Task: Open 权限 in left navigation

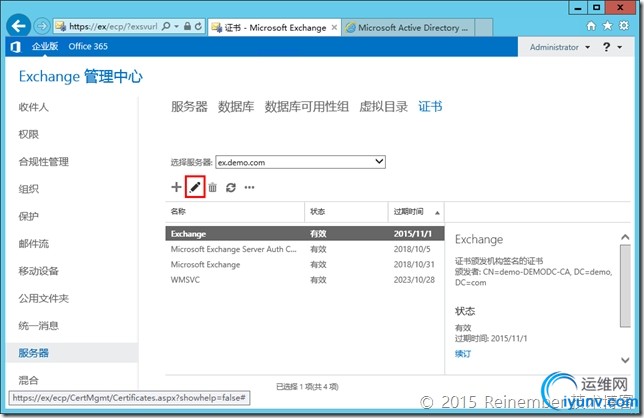Action: (28, 134)
